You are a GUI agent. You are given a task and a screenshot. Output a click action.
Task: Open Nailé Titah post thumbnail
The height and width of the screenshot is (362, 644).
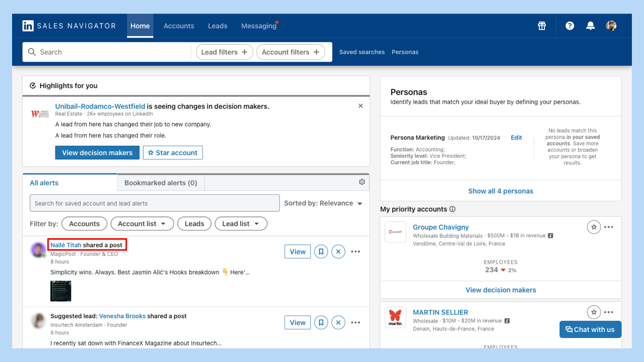pos(61,291)
